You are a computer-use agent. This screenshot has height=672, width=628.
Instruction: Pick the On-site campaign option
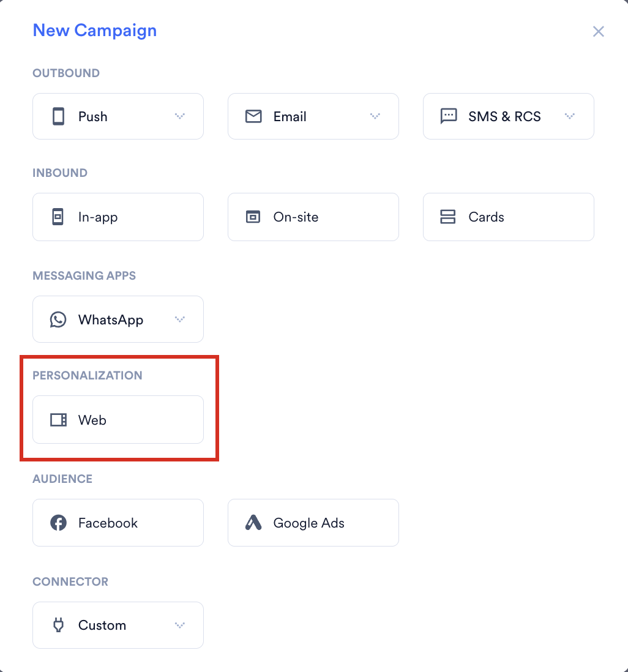[x=313, y=217]
